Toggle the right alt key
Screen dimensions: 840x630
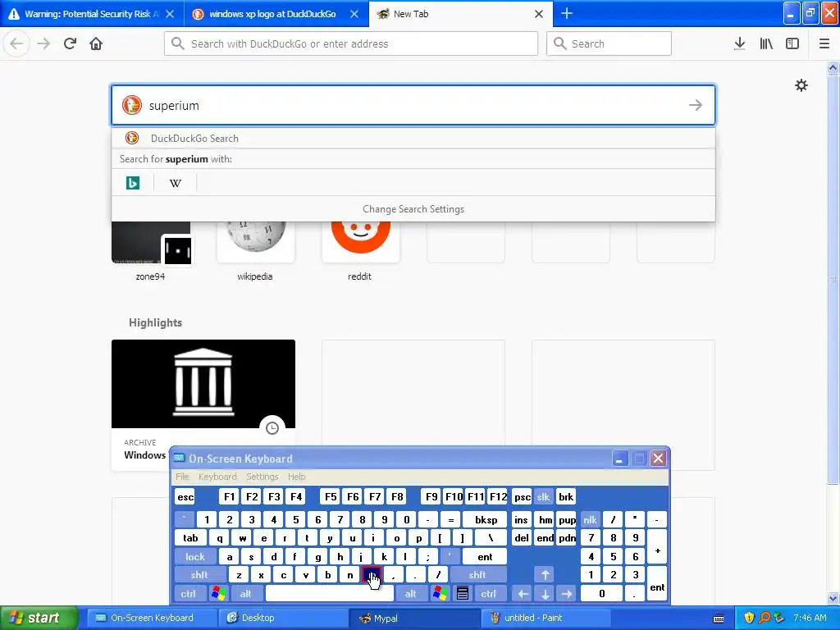pos(411,594)
